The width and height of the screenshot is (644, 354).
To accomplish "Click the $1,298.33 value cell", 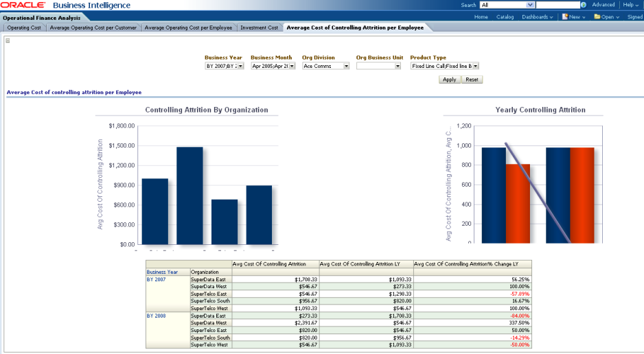I will 366,294.
